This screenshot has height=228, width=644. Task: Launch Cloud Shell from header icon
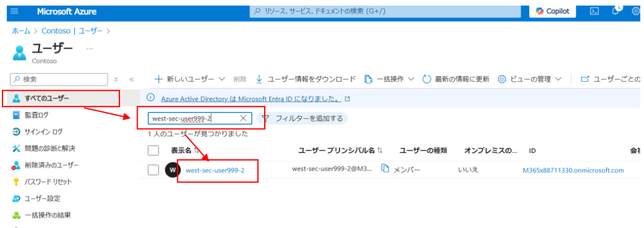point(594,11)
